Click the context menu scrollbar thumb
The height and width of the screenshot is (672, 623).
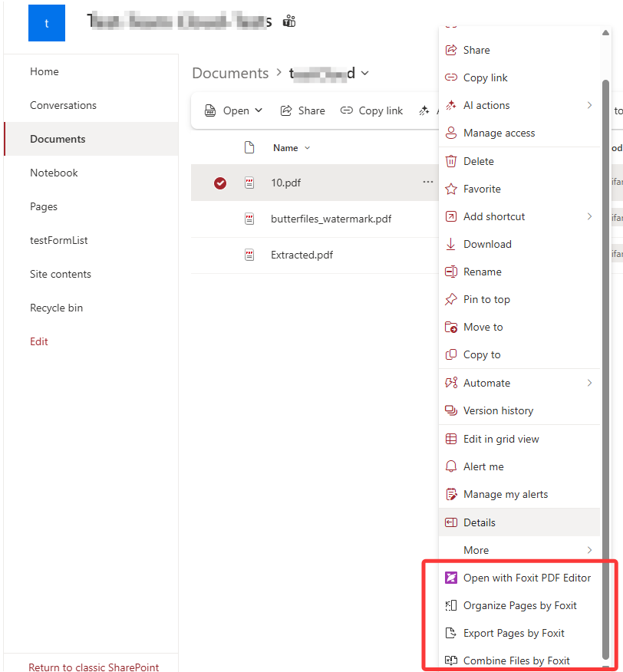click(x=605, y=370)
